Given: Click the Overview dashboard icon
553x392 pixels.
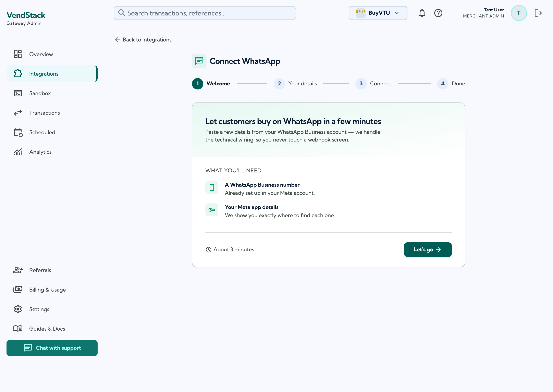Looking at the screenshot, I should (18, 54).
